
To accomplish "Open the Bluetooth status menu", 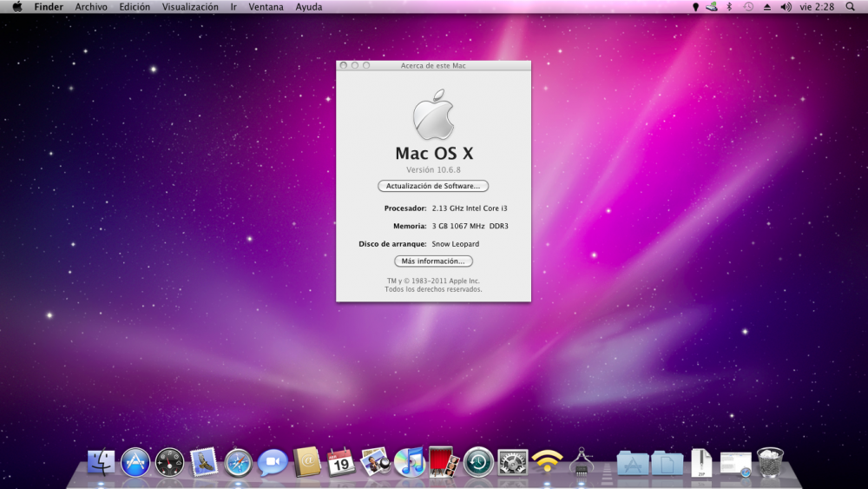I will point(729,7).
